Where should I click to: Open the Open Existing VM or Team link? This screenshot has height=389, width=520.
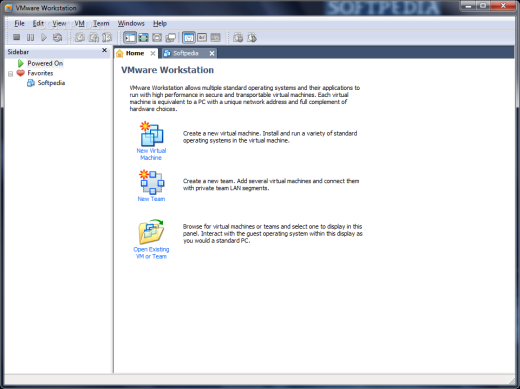[151, 253]
